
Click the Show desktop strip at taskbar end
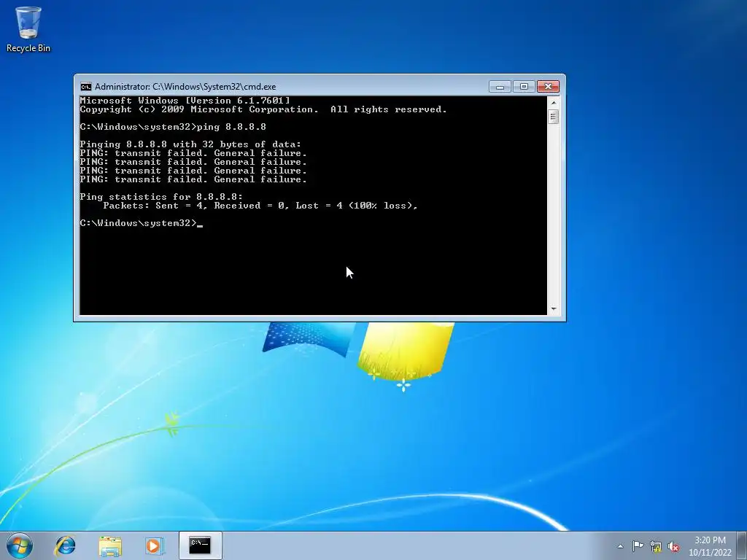click(742, 545)
